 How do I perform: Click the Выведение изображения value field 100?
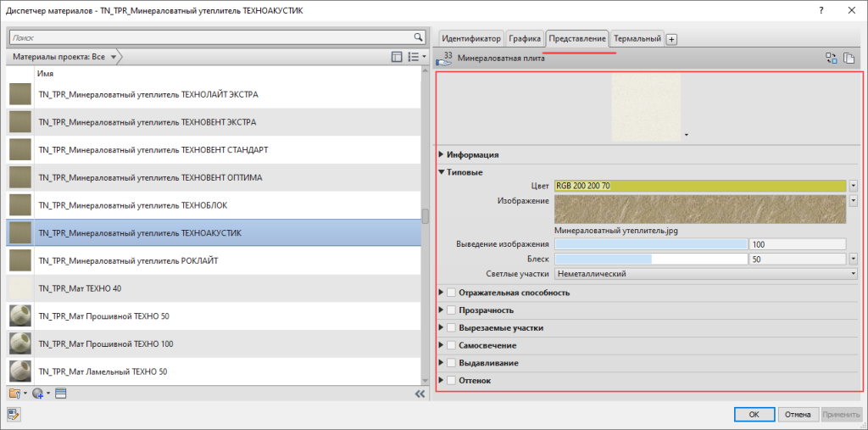tap(797, 244)
